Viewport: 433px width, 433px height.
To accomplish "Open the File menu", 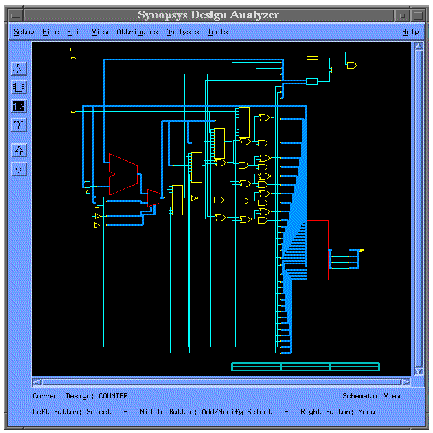I will (x=47, y=32).
